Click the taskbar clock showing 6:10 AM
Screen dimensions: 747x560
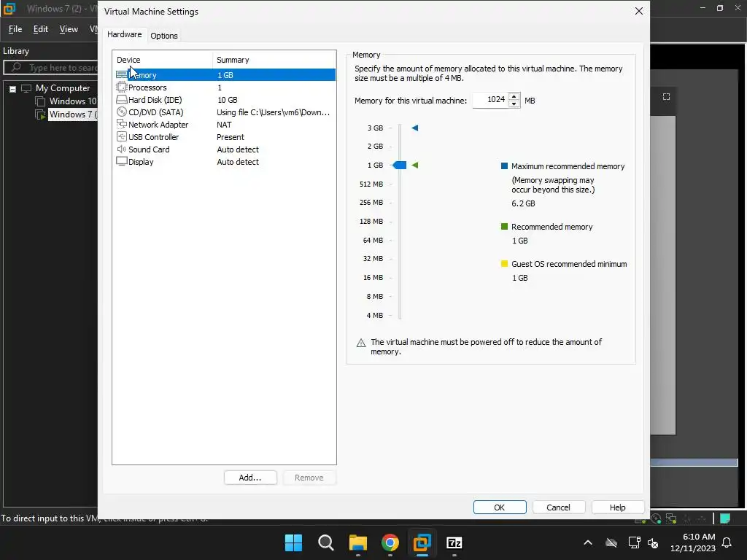(x=693, y=542)
